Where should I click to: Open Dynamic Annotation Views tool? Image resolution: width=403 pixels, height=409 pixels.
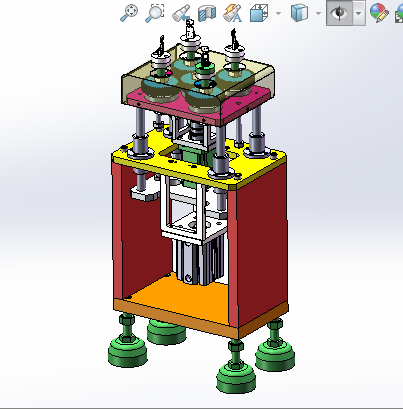[x=233, y=13]
